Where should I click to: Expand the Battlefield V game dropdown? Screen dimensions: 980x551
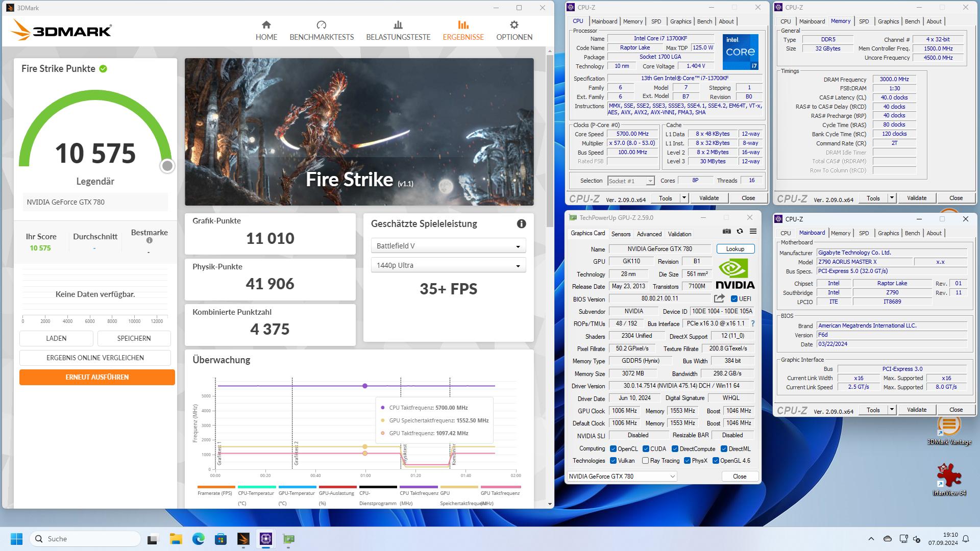(x=448, y=246)
